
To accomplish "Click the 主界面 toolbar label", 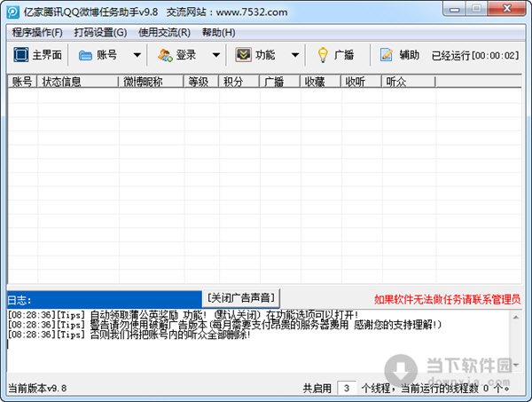I will point(47,55).
